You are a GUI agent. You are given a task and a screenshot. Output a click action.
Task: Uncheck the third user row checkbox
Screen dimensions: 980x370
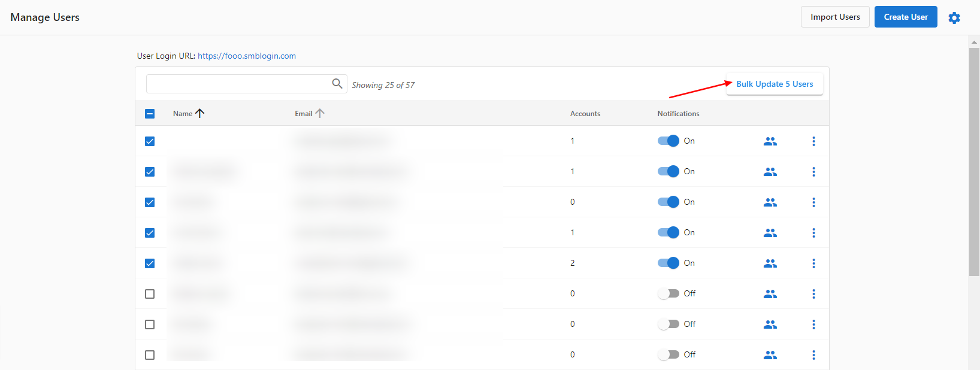tap(150, 202)
